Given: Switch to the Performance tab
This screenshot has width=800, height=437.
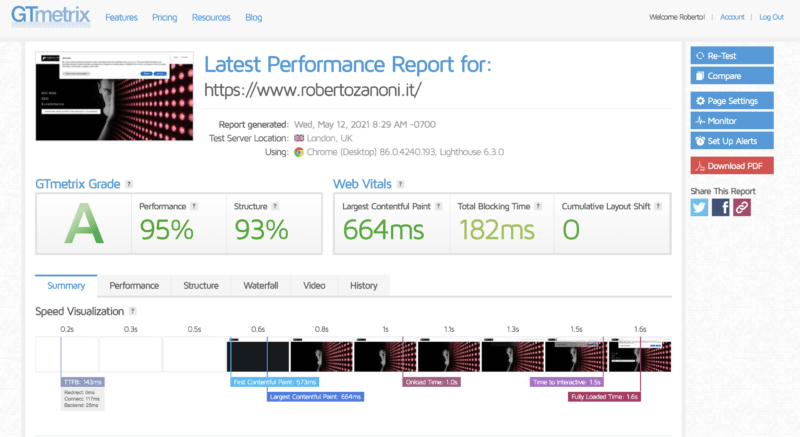Looking at the screenshot, I should [134, 286].
